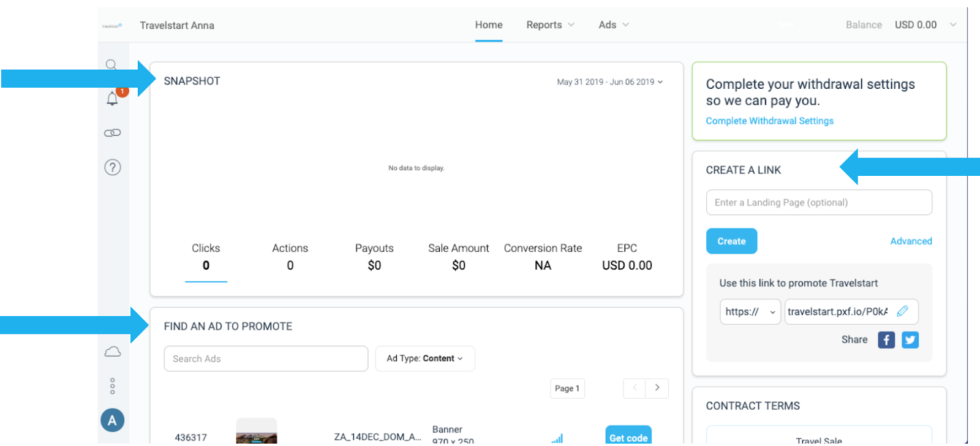This screenshot has height=446, width=980.
Task: Select the https:// protocol dropdown
Action: coord(750,312)
